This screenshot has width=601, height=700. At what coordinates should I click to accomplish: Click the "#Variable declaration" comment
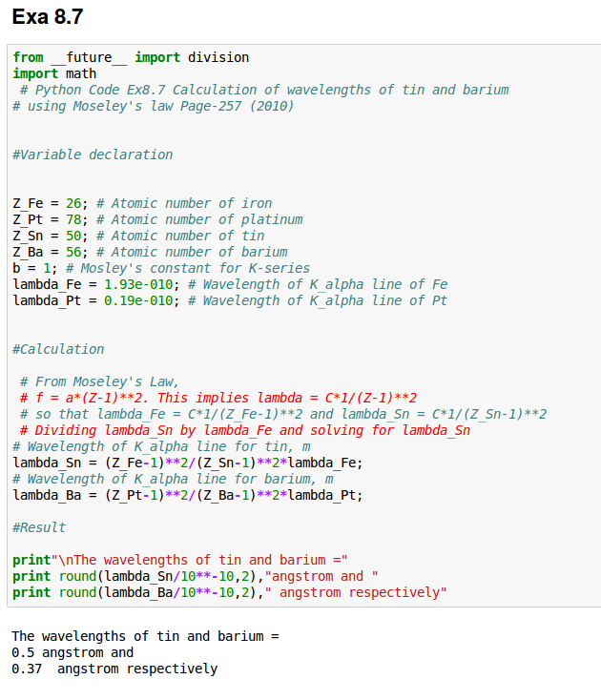pos(93,154)
